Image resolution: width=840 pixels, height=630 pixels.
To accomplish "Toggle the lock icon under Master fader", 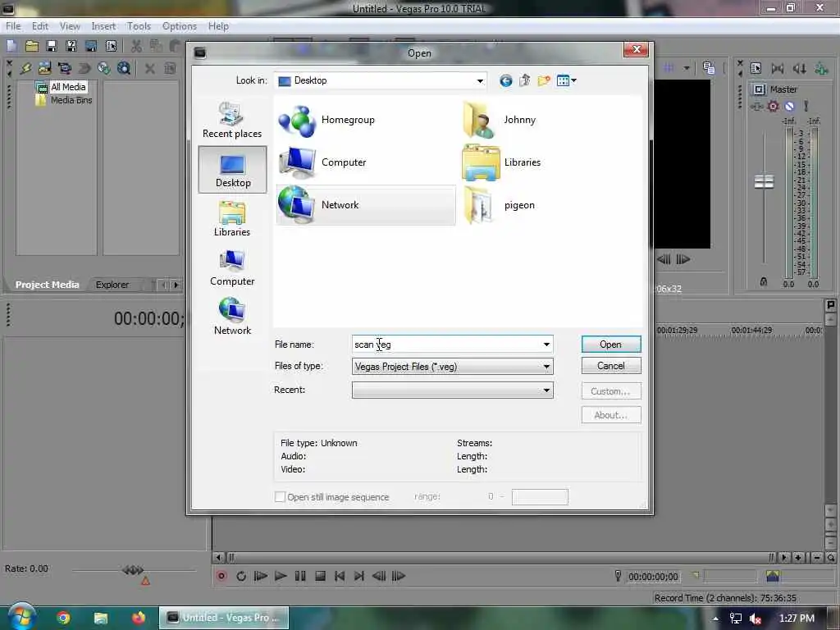I will pyautogui.click(x=764, y=282).
